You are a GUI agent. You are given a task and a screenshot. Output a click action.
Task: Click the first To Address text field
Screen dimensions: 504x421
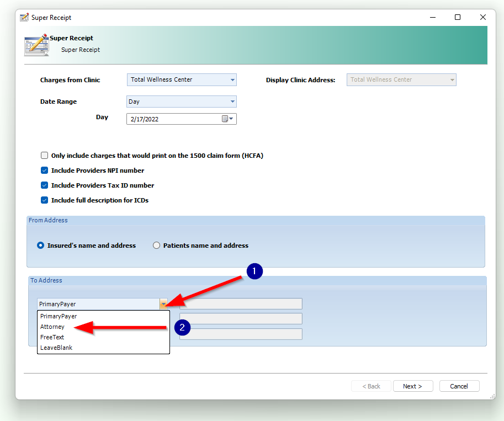coord(241,303)
